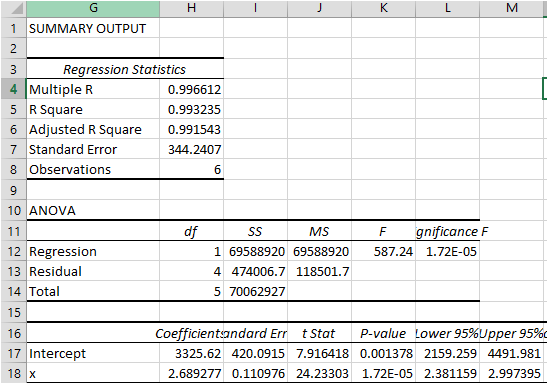Select column M header
Viewport: 548px width, 384px height.
512,8
